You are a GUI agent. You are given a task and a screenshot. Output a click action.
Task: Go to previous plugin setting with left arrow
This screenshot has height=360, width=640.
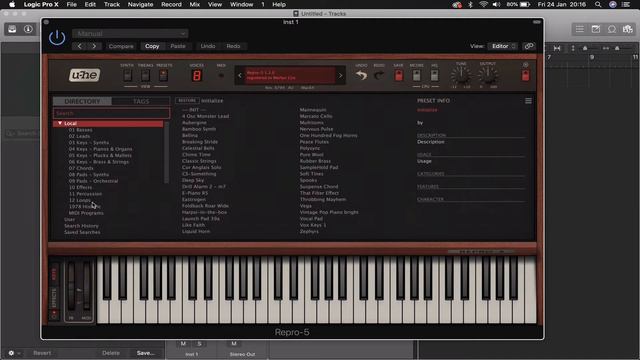tap(80, 46)
